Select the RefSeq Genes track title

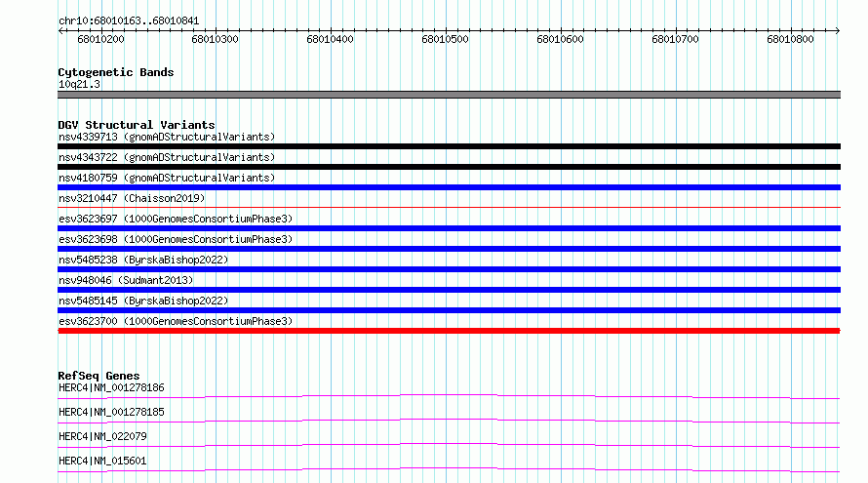[x=99, y=376]
